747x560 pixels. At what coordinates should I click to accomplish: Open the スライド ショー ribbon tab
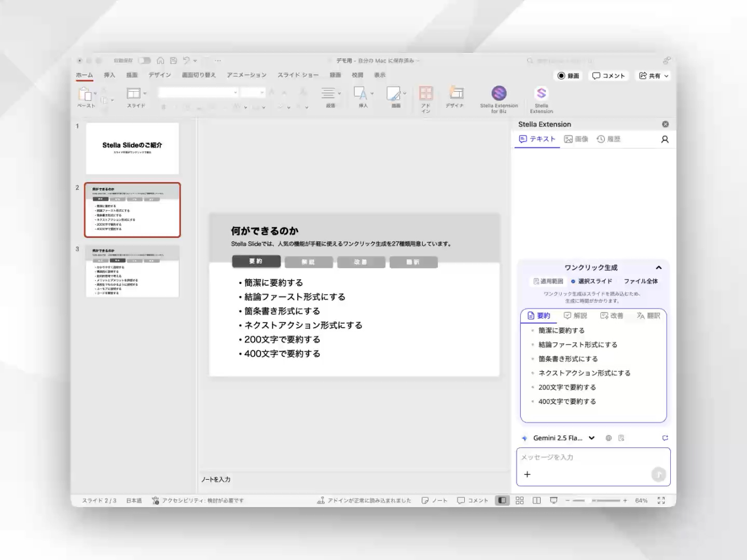point(298,75)
